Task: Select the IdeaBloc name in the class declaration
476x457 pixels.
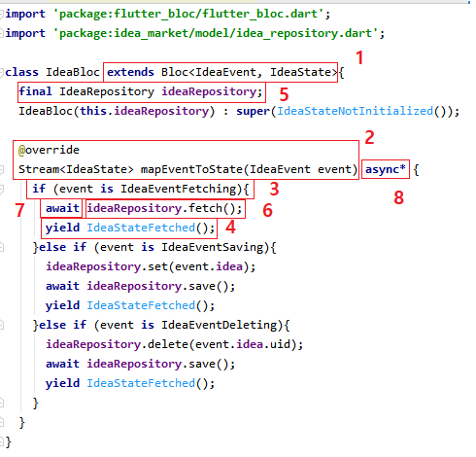Action: click(73, 72)
